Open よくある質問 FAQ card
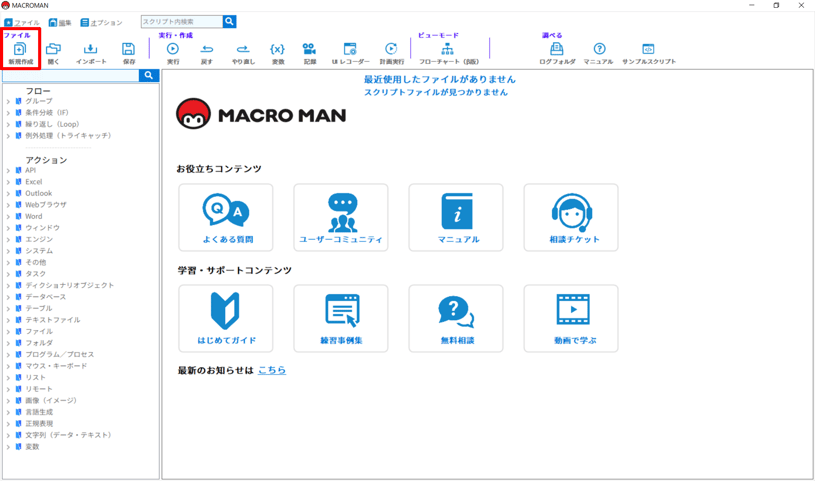The height and width of the screenshot is (481, 815). (226, 217)
